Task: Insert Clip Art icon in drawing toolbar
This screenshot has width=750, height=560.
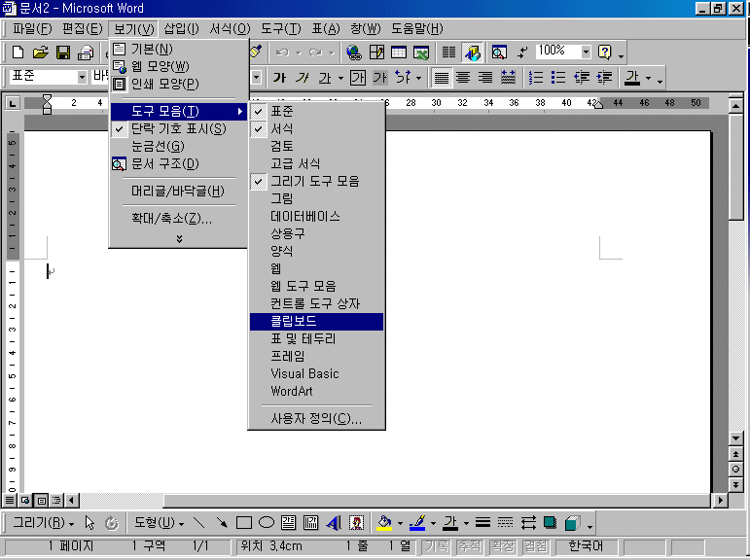Action: [356, 523]
